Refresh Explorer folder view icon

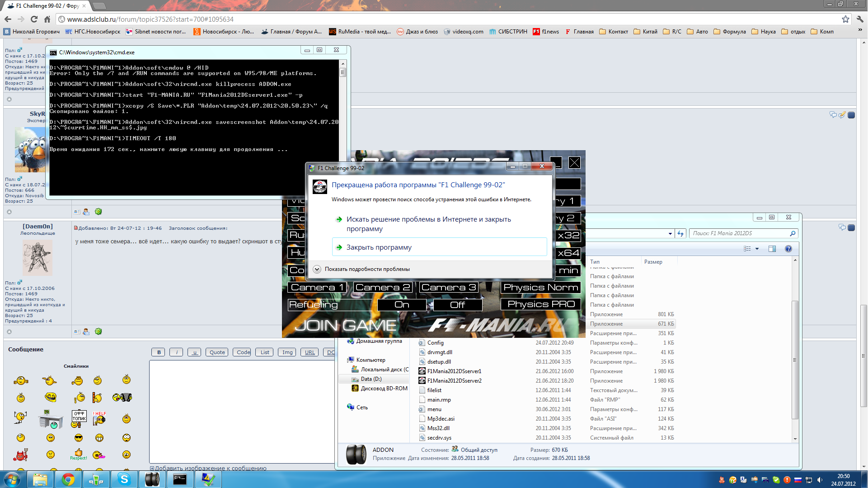tap(680, 234)
